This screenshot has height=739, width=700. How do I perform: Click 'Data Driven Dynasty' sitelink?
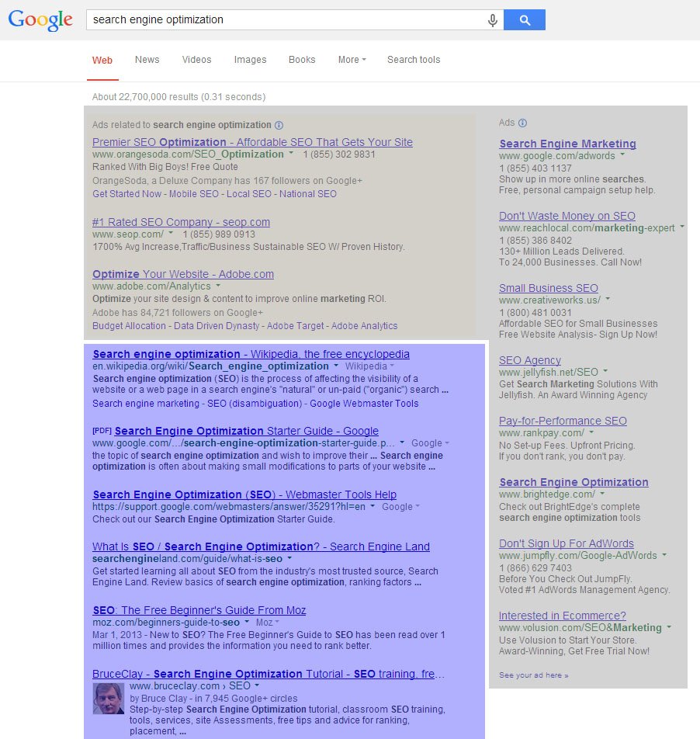coord(217,326)
